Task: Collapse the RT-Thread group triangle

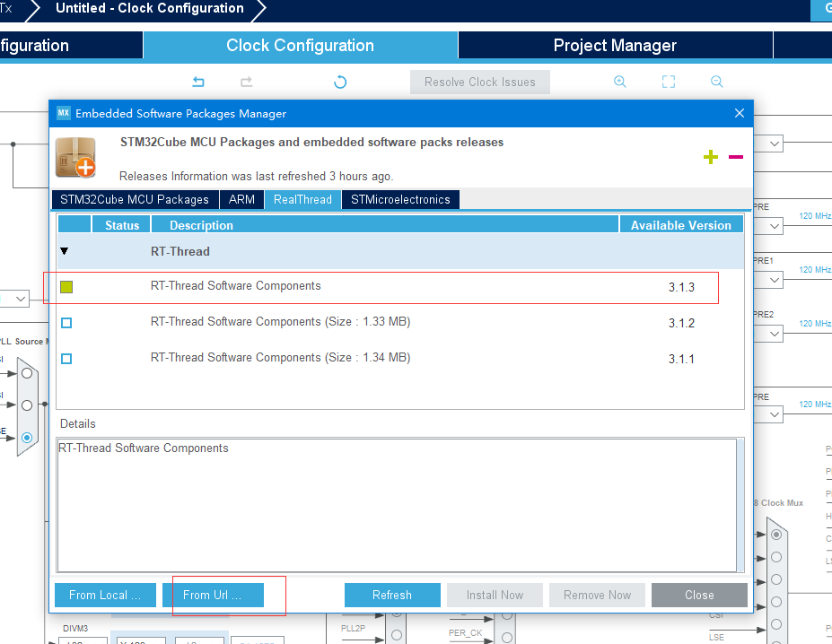Action: click(65, 251)
